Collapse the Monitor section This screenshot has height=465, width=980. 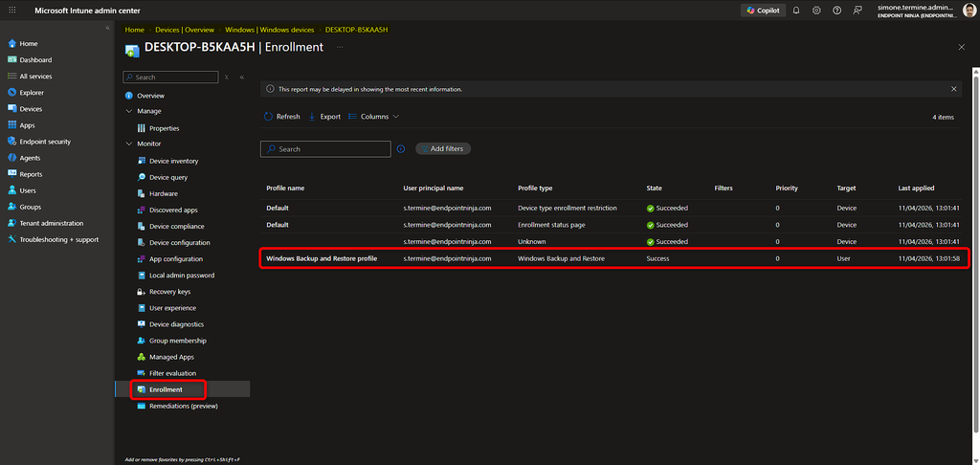(x=129, y=144)
